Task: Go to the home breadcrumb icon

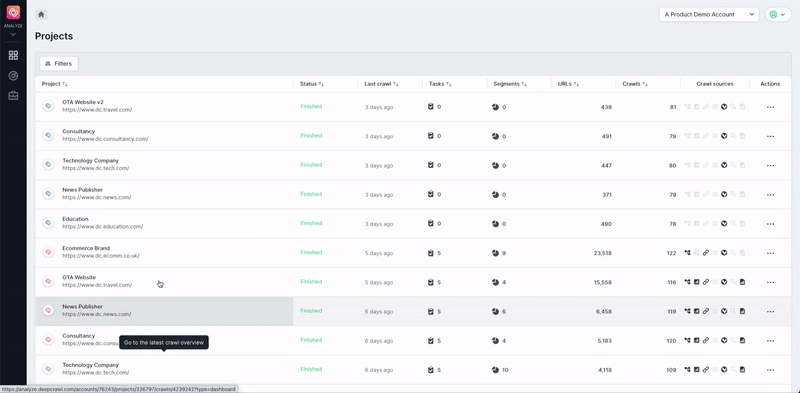Action: tap(41, 14)
